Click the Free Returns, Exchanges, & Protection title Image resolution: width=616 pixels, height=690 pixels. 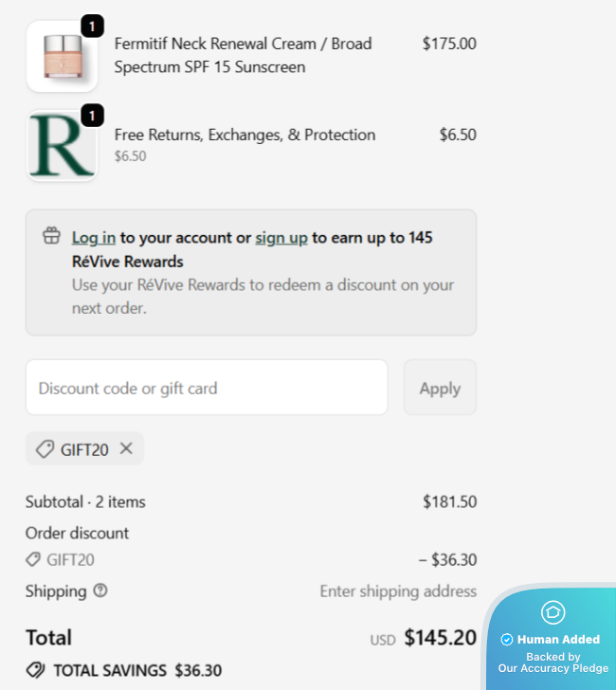[x=245, y=135]
